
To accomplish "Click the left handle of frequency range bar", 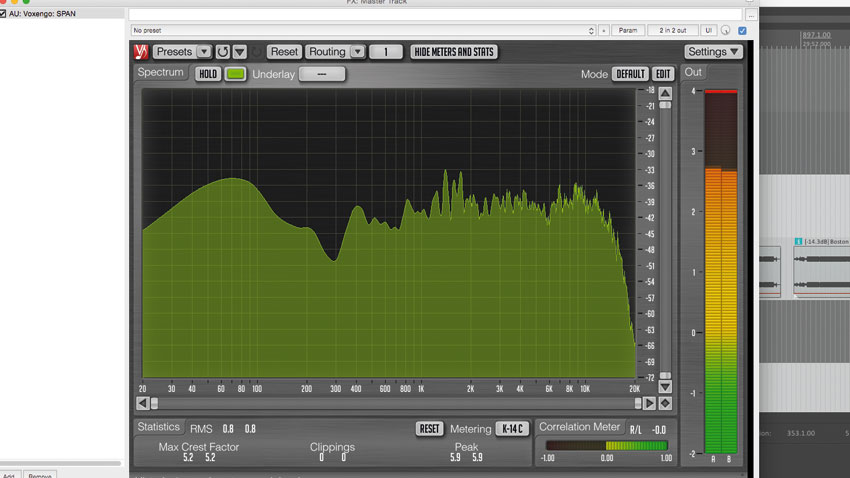I will [154, 403].
